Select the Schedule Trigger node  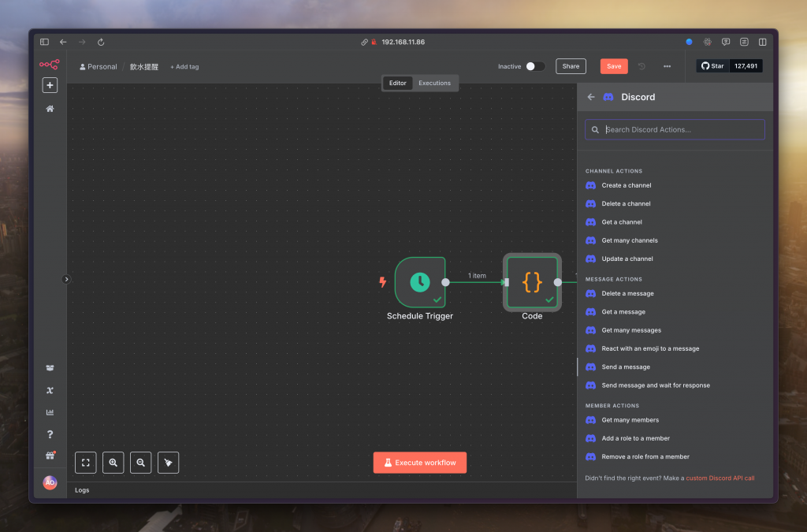(420, 282)
